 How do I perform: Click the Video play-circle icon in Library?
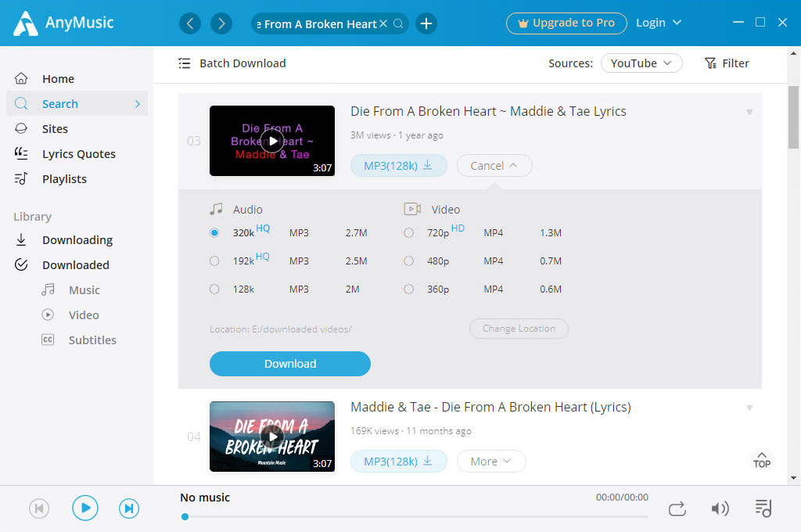tap(48, 315)
